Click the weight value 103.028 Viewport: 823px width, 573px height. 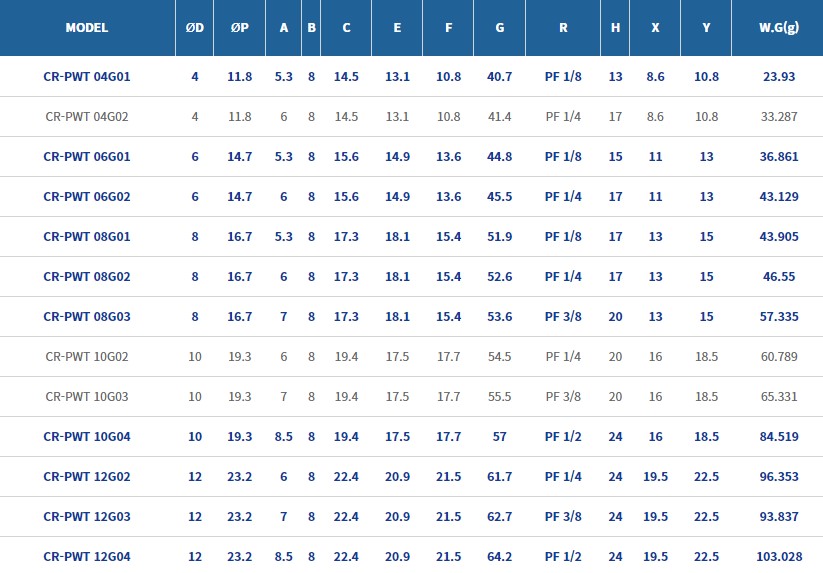tap(778, 557)
